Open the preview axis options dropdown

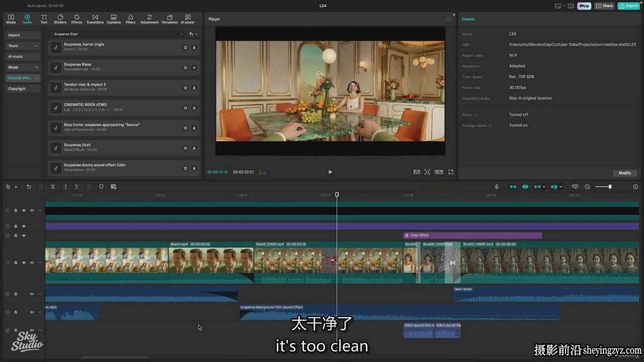coord(561,187)
